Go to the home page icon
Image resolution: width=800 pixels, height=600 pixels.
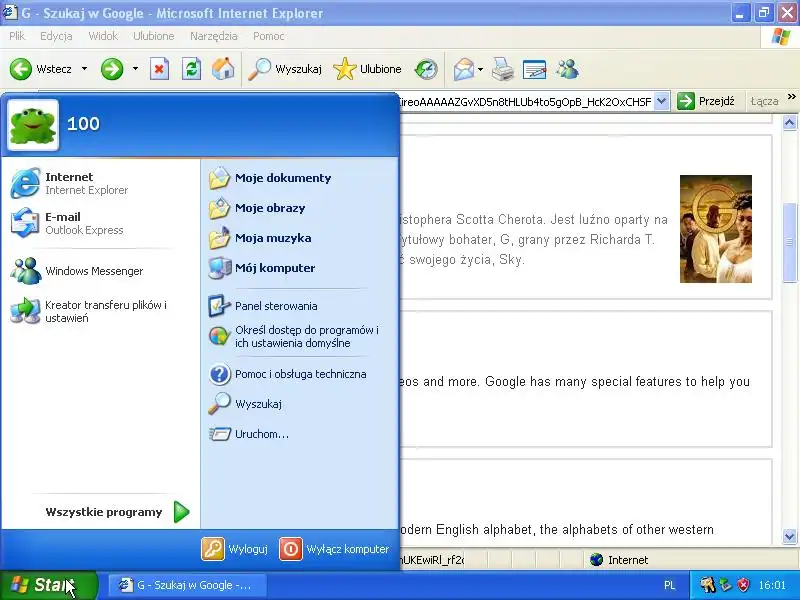223,69
